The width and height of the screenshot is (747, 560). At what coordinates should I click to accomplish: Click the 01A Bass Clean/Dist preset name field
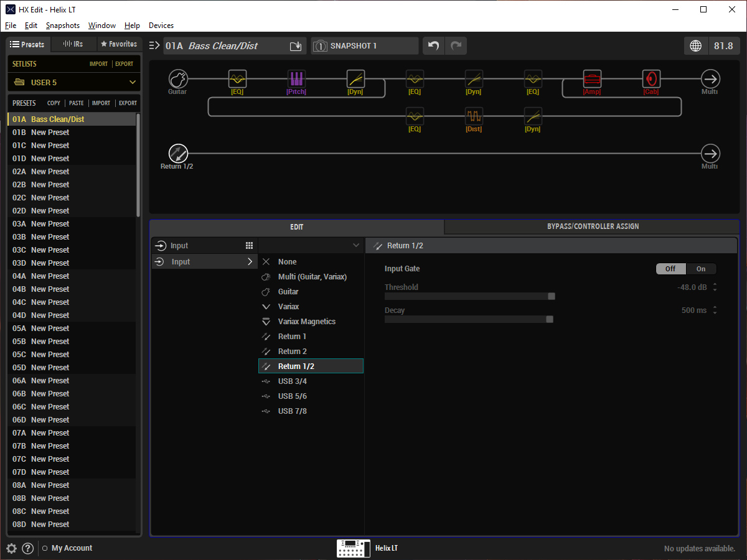[234, 46]
